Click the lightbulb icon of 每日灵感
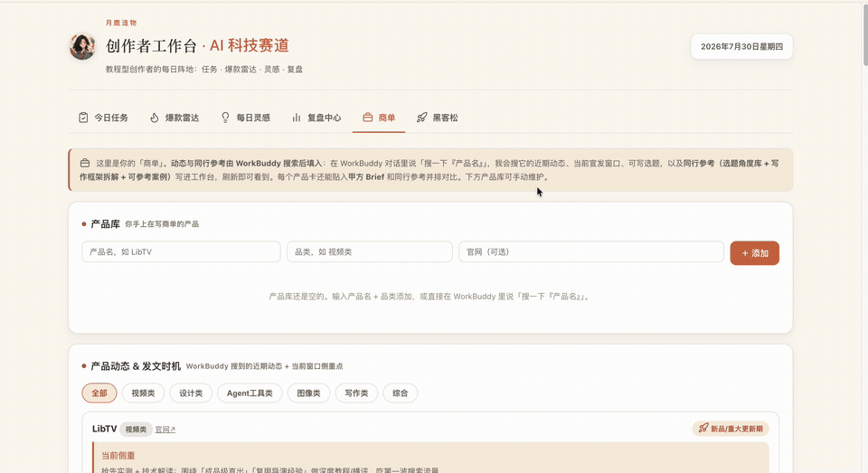 (x=225, y=118)
